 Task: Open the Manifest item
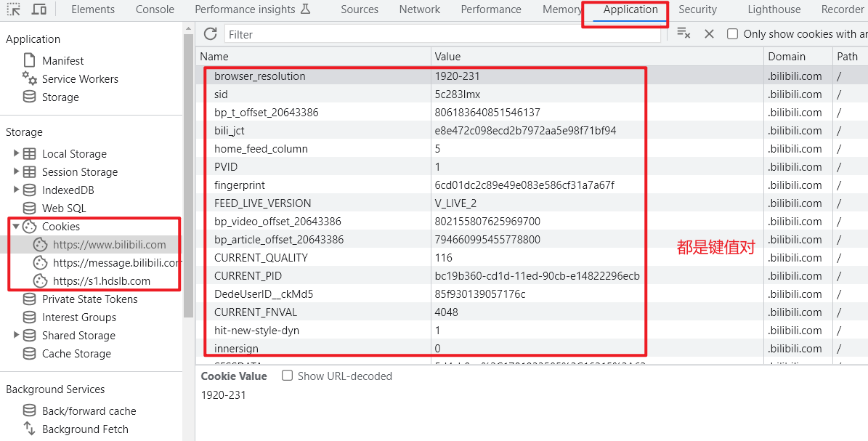point(62,61)
